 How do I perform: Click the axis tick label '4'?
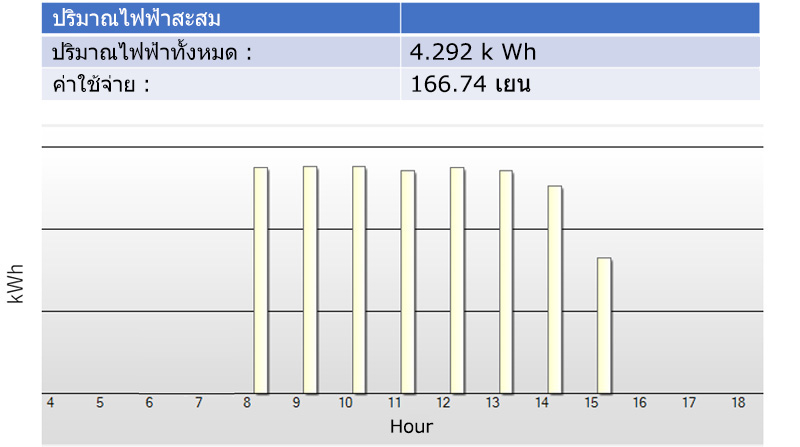click(51, 403)
